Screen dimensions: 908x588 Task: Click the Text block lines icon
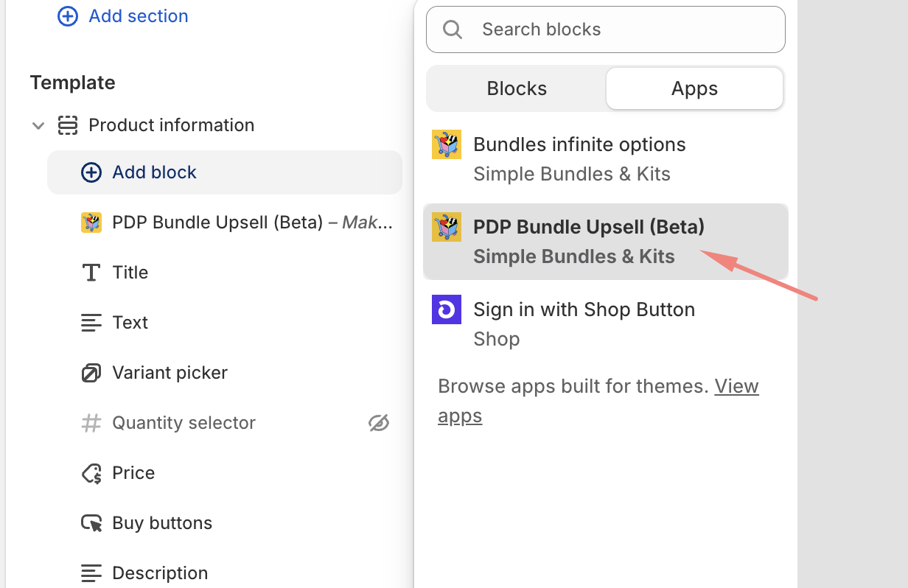coord(91,323)
